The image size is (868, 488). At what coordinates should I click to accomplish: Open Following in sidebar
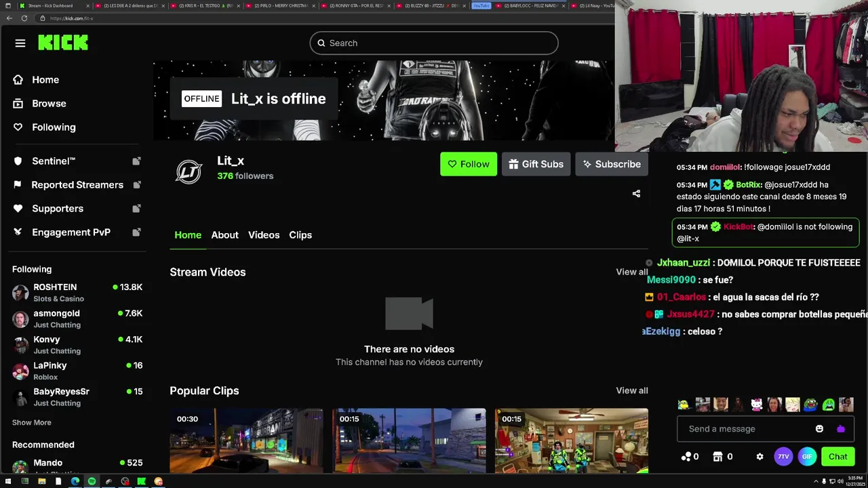coord(54,127)
